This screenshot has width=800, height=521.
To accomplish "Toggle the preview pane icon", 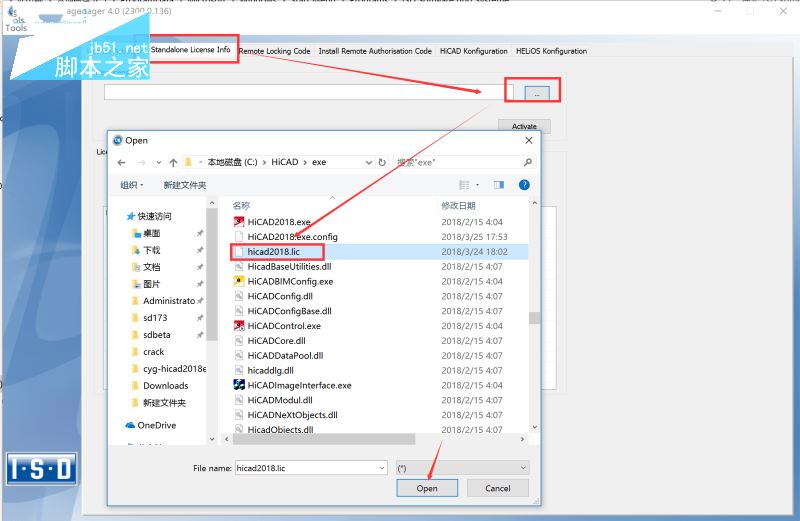I will (499, 185).
